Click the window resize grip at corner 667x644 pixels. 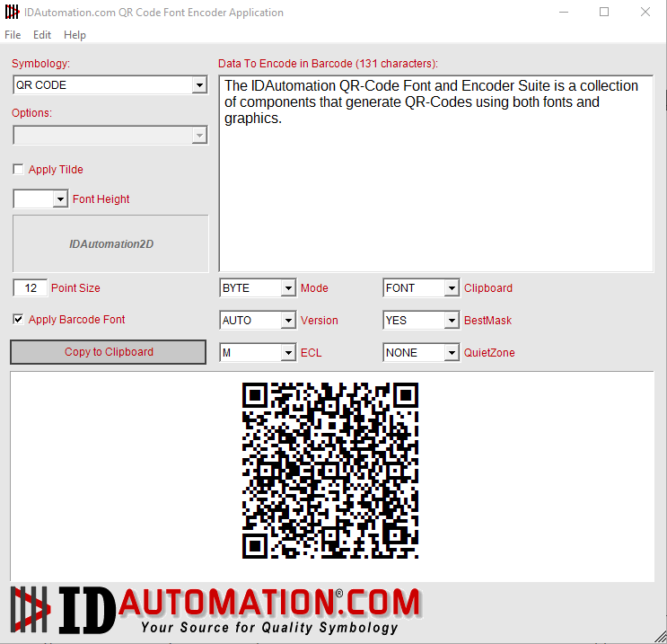(x=660, y=637)
